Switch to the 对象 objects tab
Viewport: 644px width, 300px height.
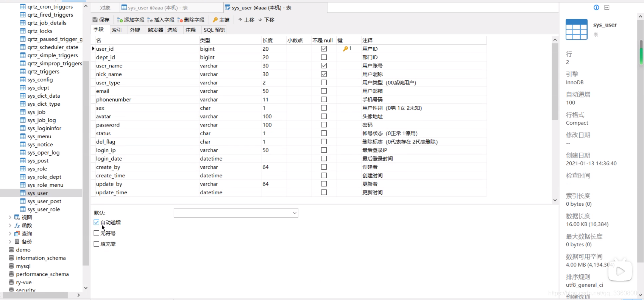tap(105, 8)
